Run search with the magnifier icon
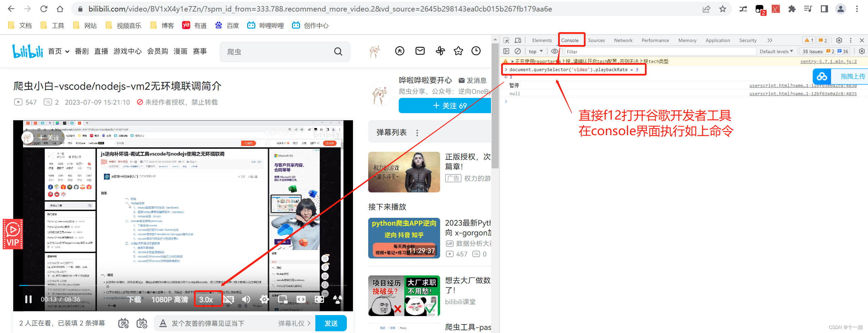 point(338,51)
